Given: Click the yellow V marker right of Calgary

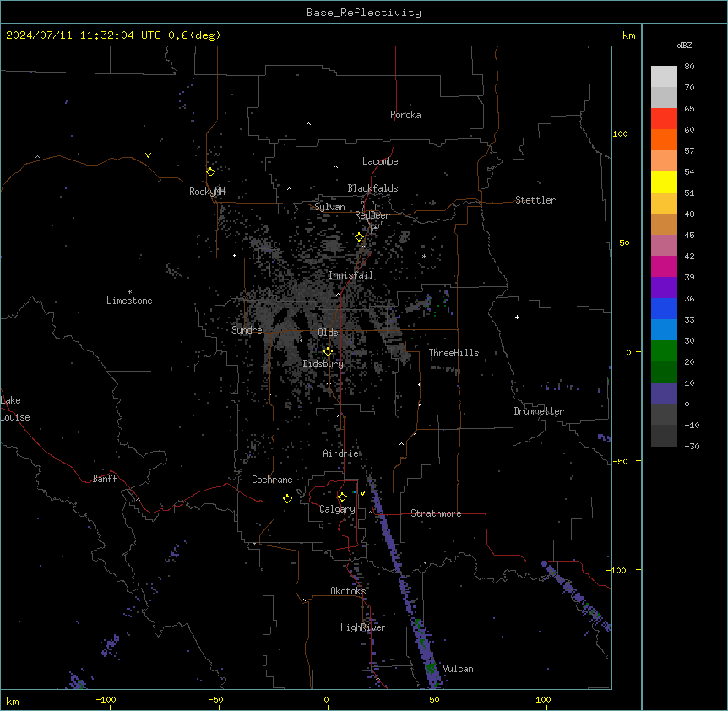Looking at the screenshot, I should coord(362,493).
